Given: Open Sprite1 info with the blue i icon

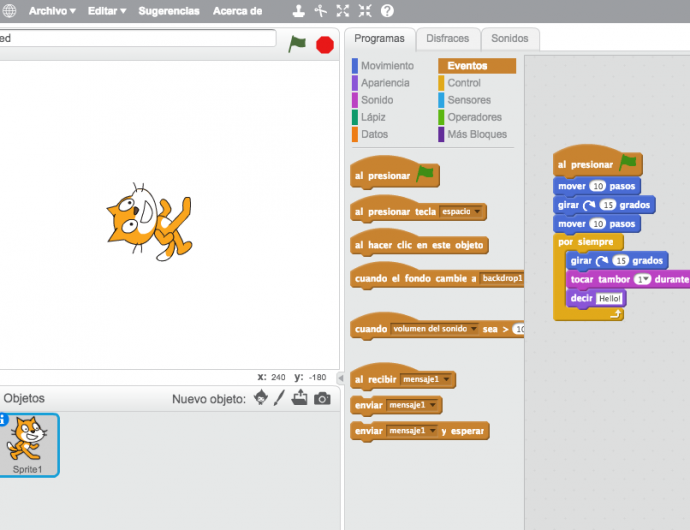Looking at the screenshot, I should pos(3,420).
